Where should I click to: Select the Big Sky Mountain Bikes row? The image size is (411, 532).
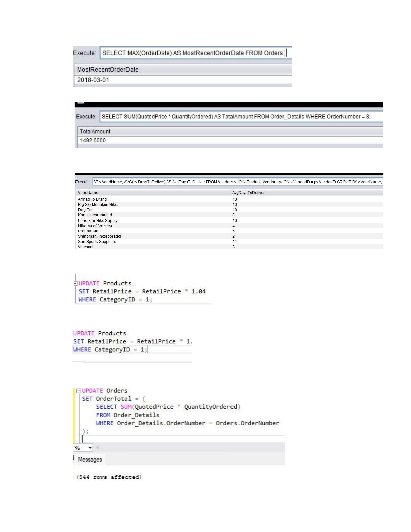click(x=230, y=205)
